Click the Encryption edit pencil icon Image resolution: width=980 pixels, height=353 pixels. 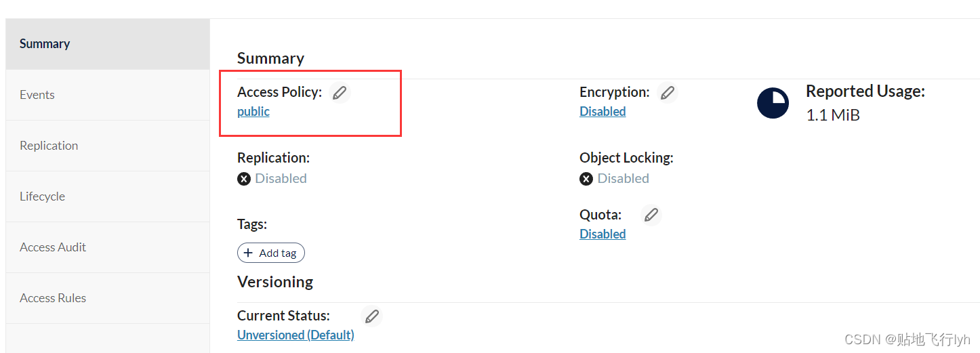668,92
